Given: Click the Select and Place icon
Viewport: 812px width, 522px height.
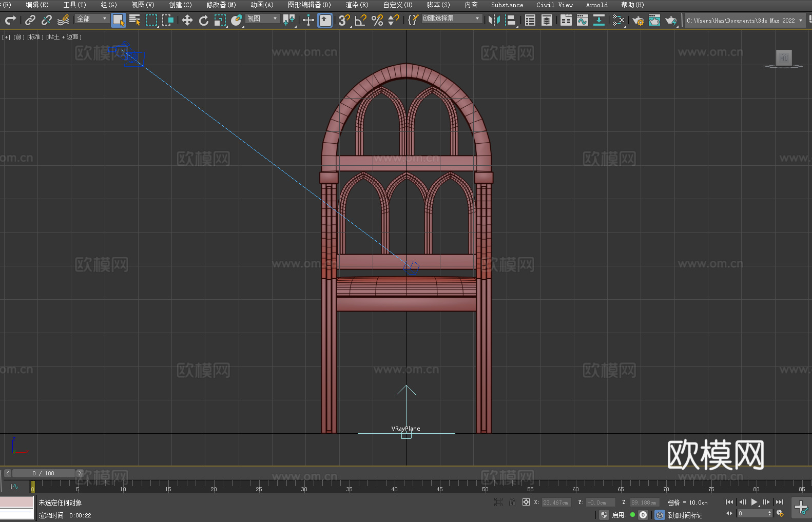Looking at the screenshot, I should coord(237,20).
